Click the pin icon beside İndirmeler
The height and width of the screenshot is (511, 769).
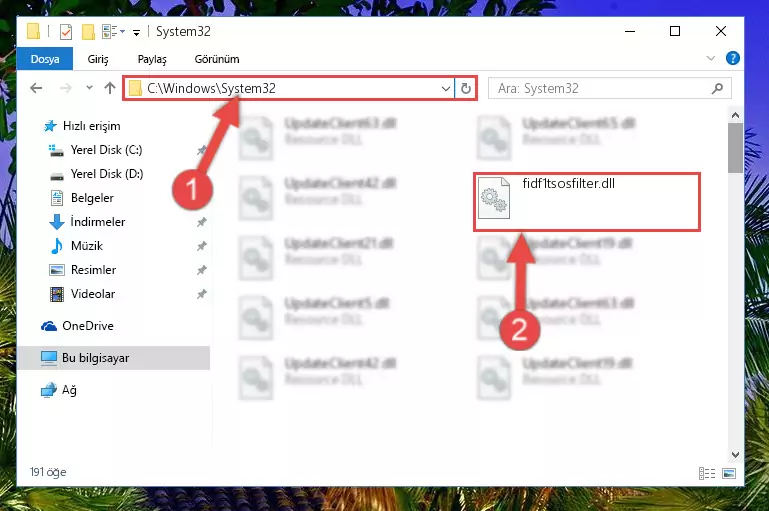pos(202,223)
